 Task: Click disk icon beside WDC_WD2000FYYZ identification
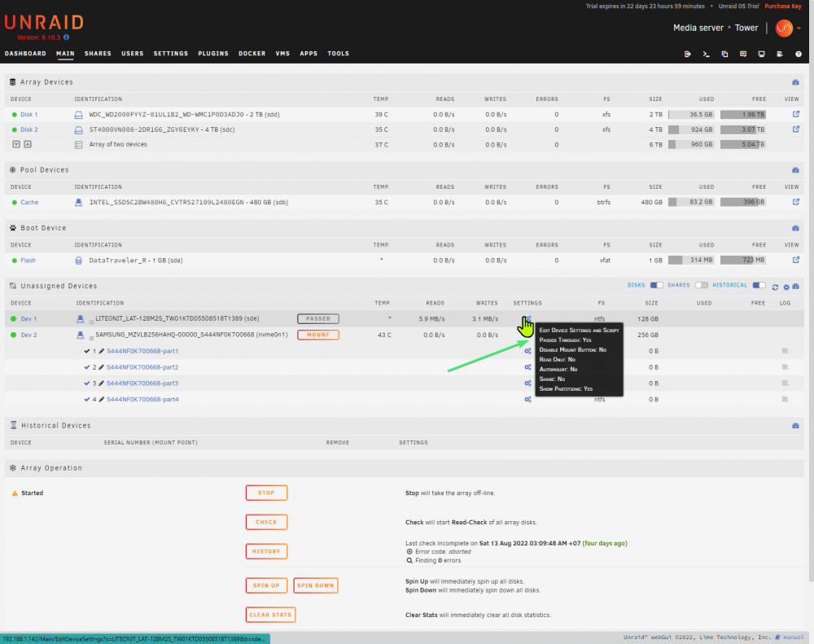pyautogui.click(x=78, y=115)
